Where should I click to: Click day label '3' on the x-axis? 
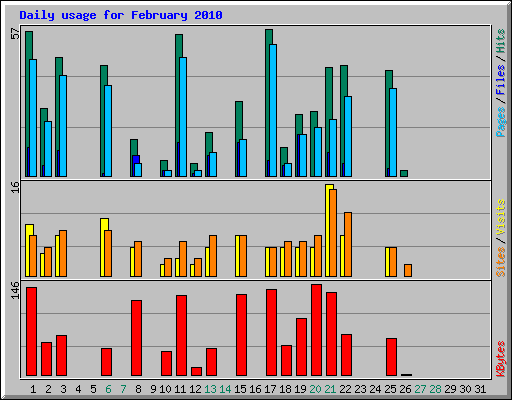pyautogui.click(x=63, y=389)
